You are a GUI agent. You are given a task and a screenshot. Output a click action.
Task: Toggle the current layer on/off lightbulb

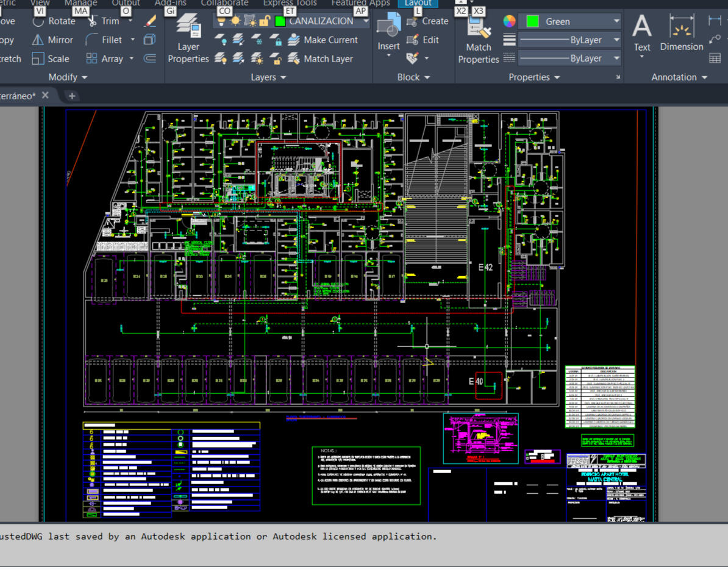click(221, 21)
